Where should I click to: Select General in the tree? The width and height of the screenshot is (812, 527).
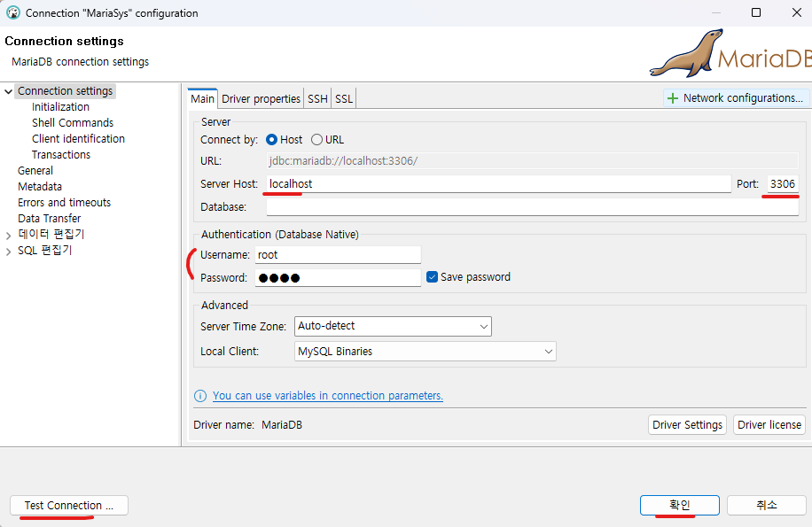[35, 171]
